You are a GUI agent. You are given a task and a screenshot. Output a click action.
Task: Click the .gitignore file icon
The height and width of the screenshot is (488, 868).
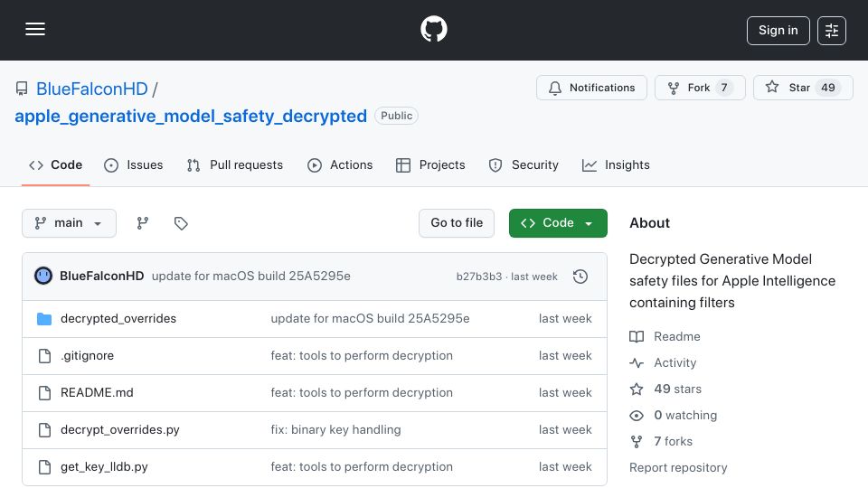tap(44, 355)
